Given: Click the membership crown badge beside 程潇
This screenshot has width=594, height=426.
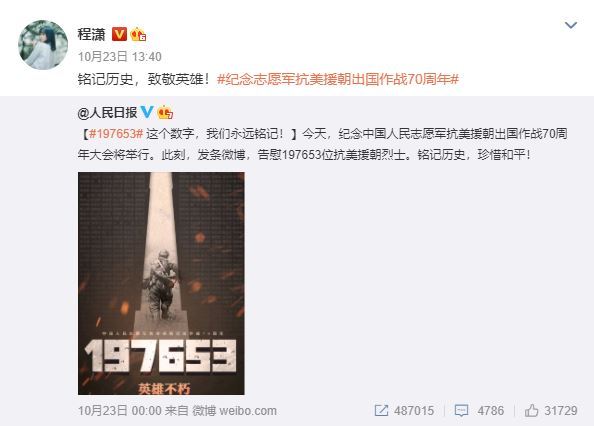Looking at the screenshot, I should tap(138, 34).
